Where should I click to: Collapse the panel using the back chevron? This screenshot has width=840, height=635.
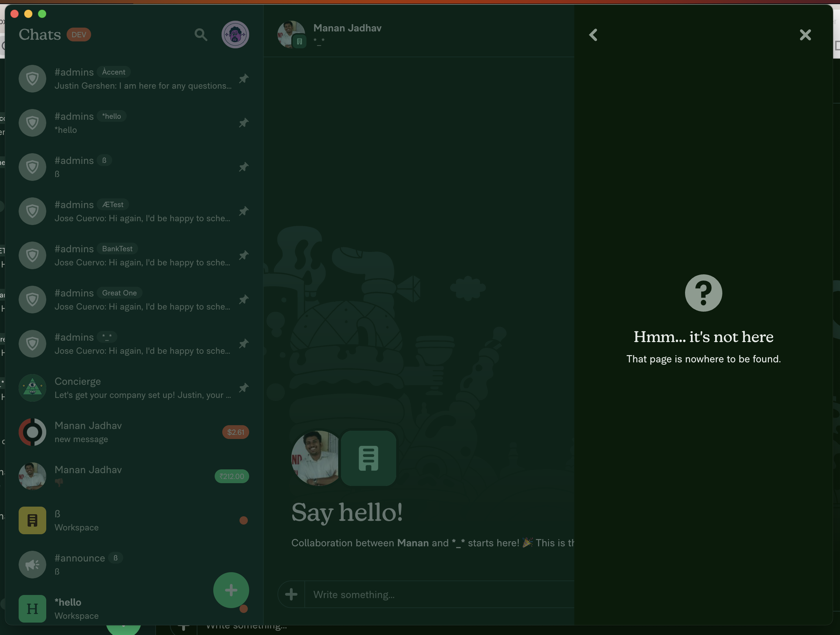(593, 35)
